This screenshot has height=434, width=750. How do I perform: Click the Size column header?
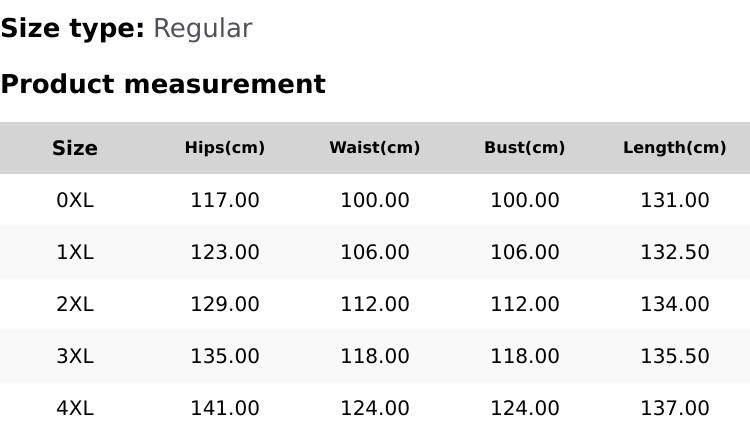coord(75,148)
